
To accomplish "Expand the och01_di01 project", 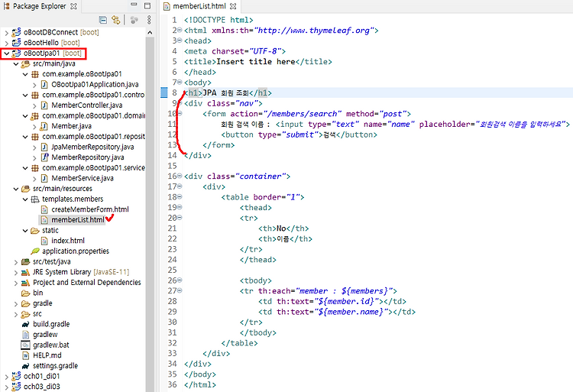I will [x=6, y=376].
